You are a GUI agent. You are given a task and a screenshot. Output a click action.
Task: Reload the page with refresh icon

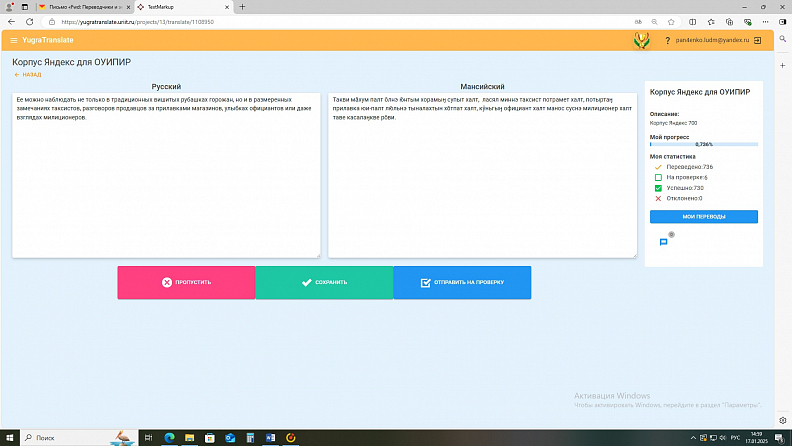click(x=29, y=22)
